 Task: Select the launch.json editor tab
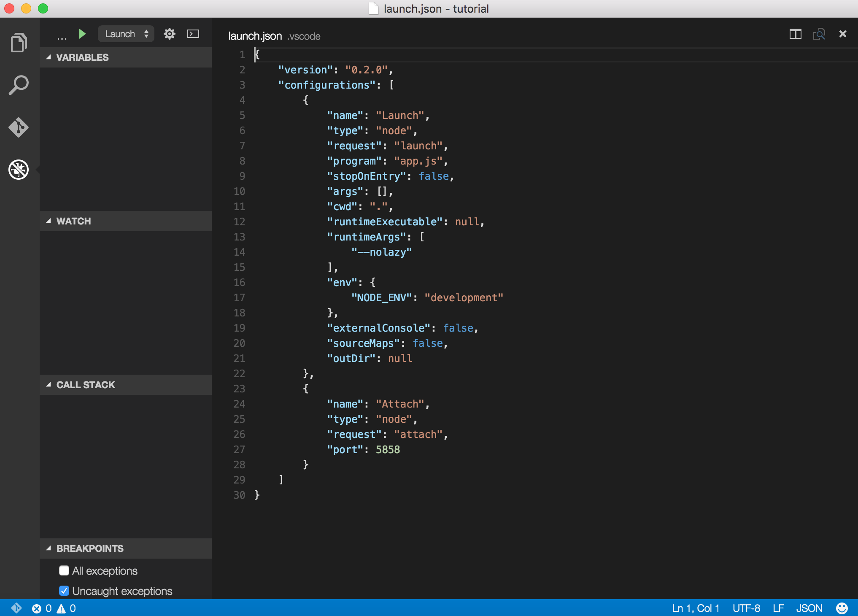[255, 36]
